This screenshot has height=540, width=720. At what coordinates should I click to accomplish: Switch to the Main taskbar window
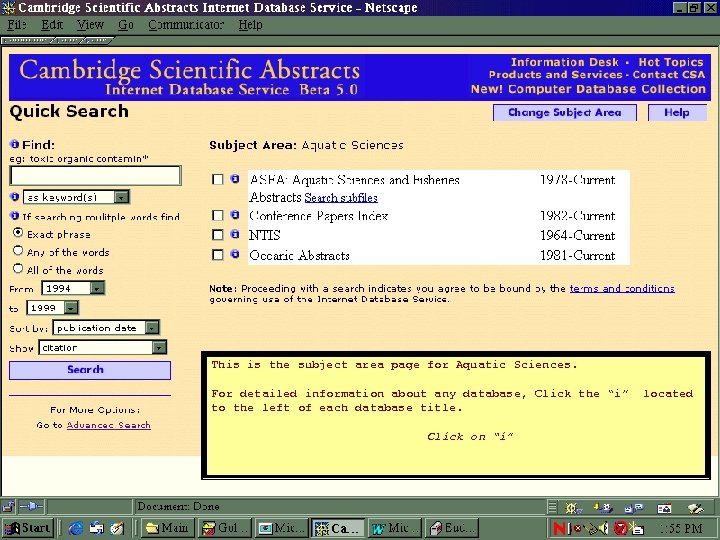(x=168, y=529)
